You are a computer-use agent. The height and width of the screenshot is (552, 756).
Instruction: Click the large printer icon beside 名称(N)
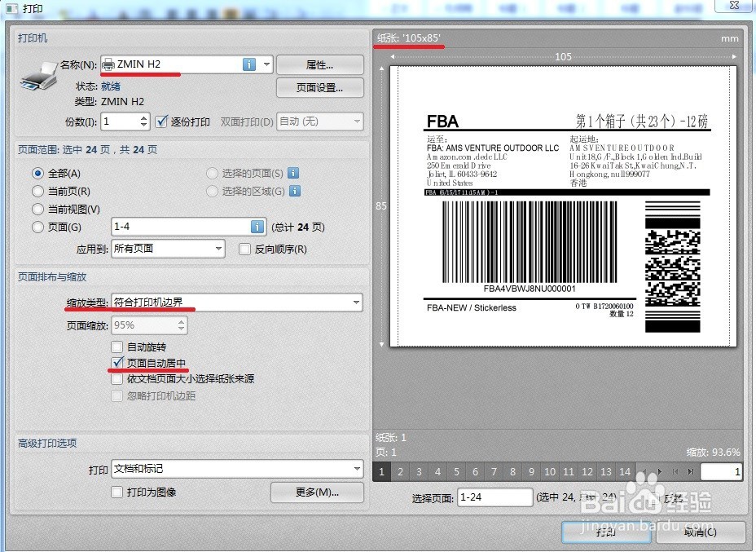point(38,76)
